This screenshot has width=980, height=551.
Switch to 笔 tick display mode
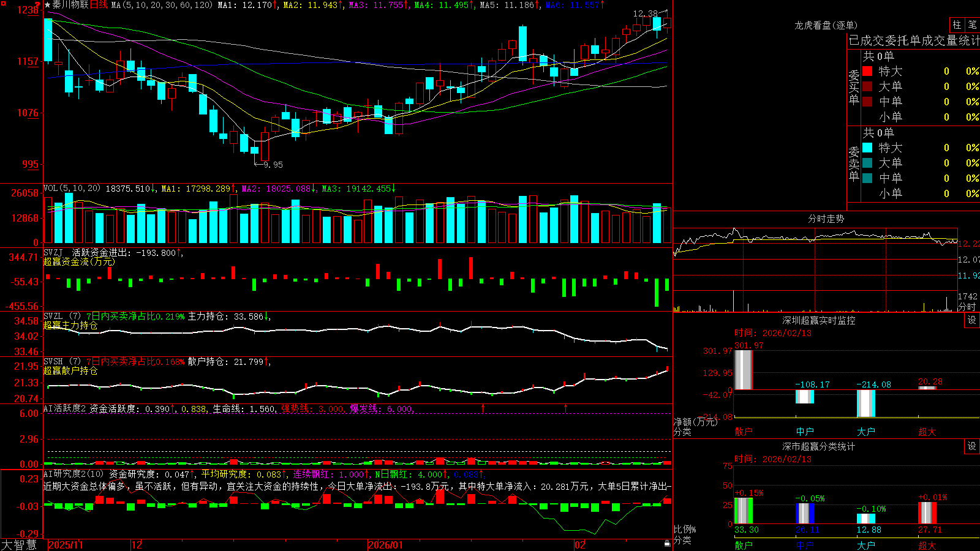pyautogui.click(x=972, y=25)
